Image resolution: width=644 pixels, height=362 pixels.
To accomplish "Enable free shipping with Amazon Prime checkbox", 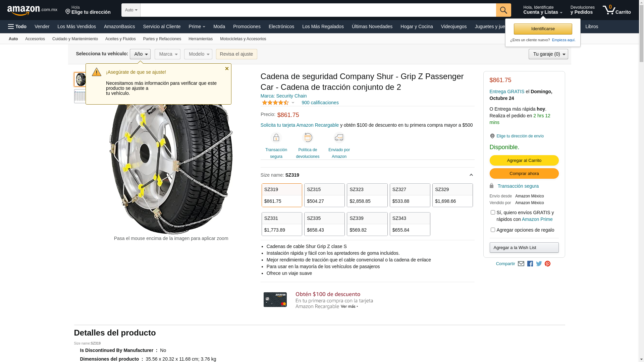I will point(493,213).
